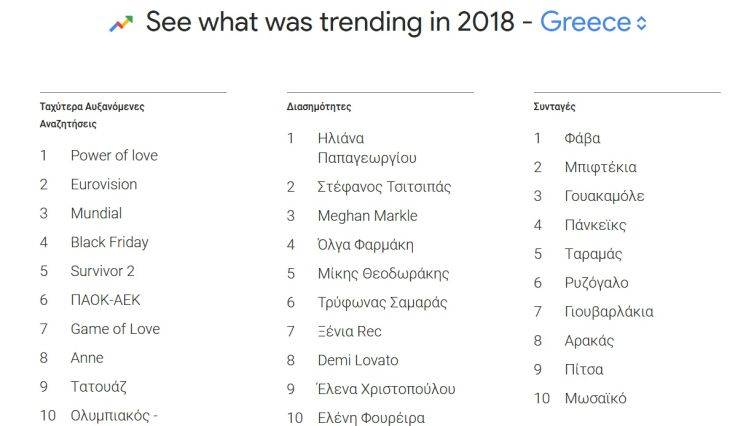Expand country selector chevron arrows
This screenshot has height=426, width=735.
pos(642,24)
